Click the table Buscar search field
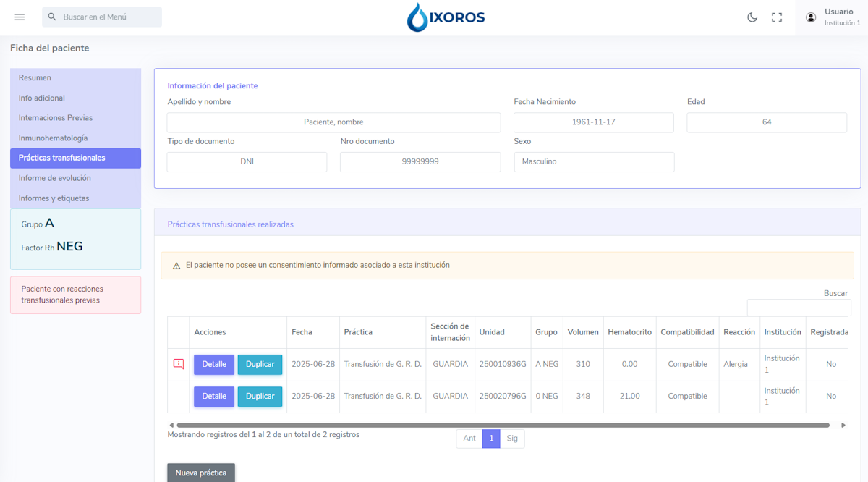 tap(799, 308)
